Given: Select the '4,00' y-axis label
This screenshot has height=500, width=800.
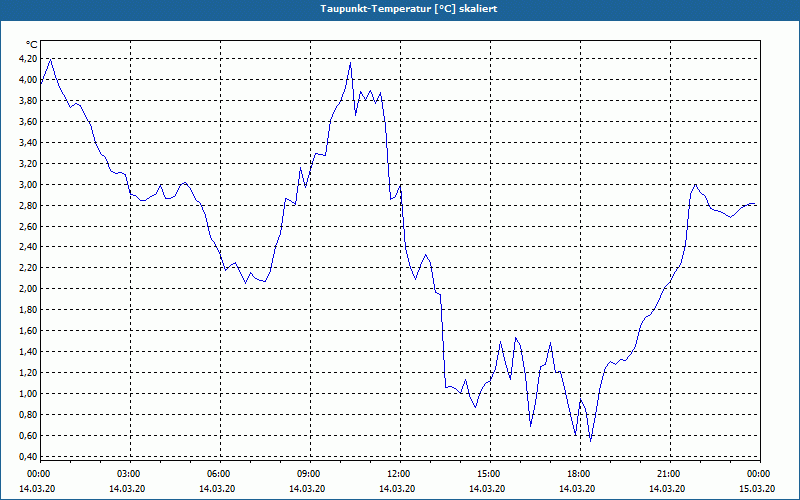Looking at the screenshot, I should 28,80.
